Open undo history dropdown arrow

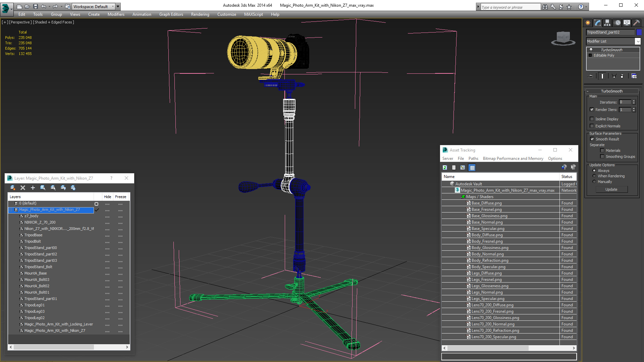(x=49, y=6)
